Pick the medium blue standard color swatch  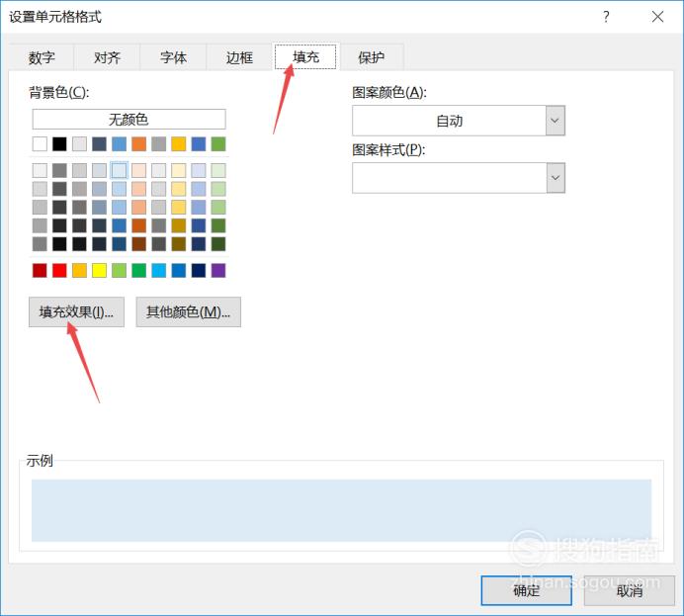(x=179, y=271)
